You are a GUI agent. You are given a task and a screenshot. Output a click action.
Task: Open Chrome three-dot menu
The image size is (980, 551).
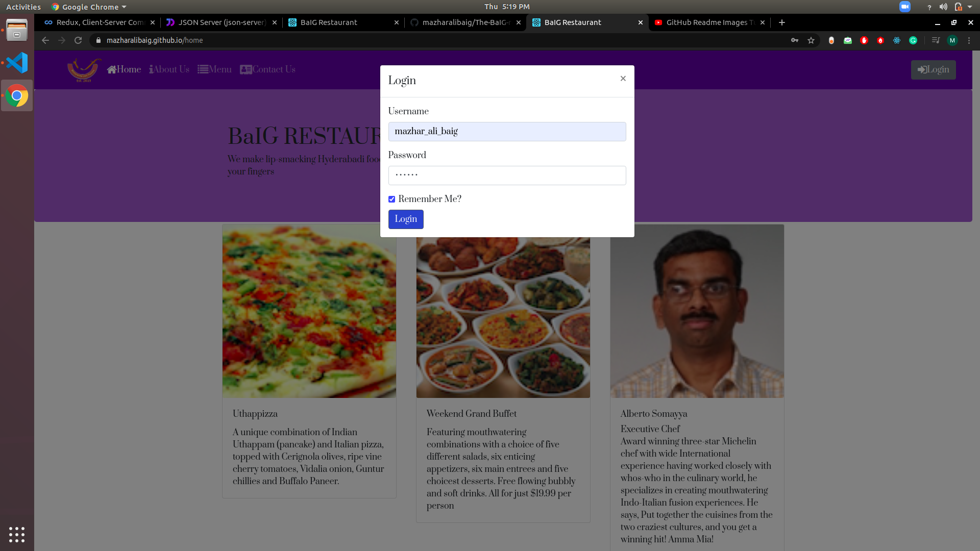pos(969,40)
